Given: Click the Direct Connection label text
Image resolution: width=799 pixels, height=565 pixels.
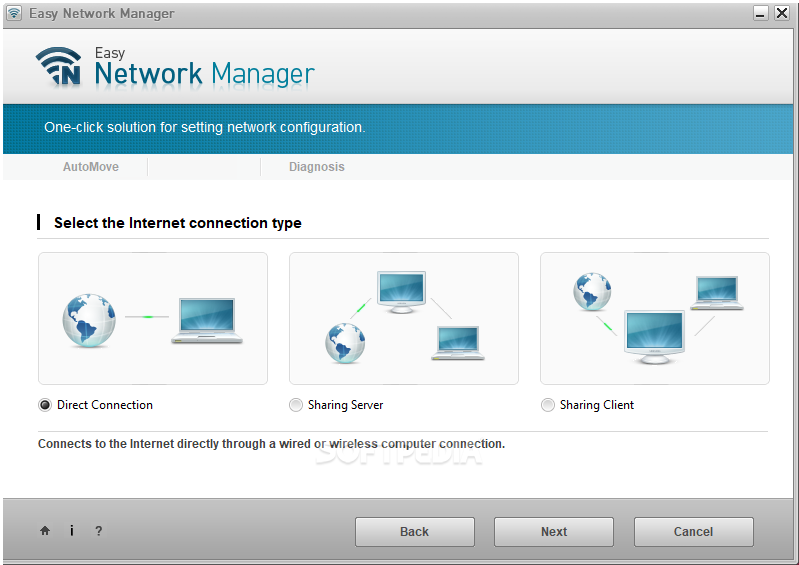Looking at the screenshot, I should click(x=105, y=405).
